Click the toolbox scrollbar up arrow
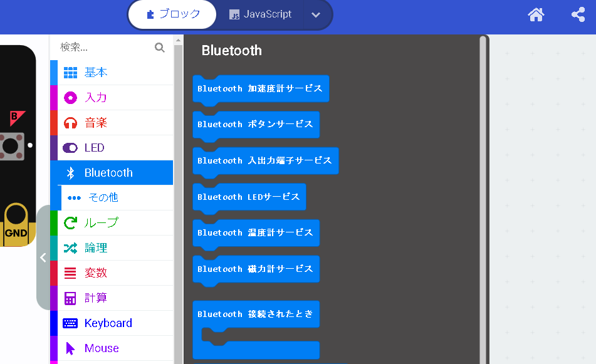Image resolution: width=596 pixels, height=364 pixels. tap(178, 40)
